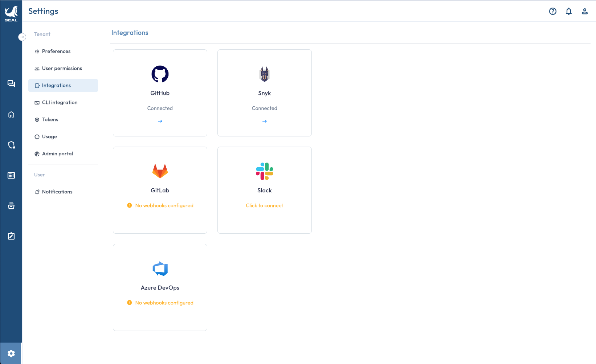Click the Azure DevOps warning exclamation icon
Viewport: 596px width, 364px height.
point(130,303)
